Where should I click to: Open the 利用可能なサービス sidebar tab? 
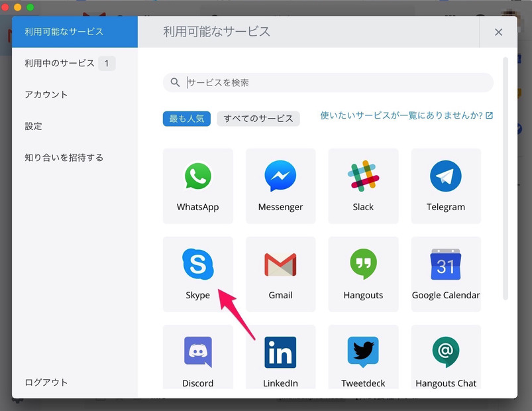tap(75, 32)
